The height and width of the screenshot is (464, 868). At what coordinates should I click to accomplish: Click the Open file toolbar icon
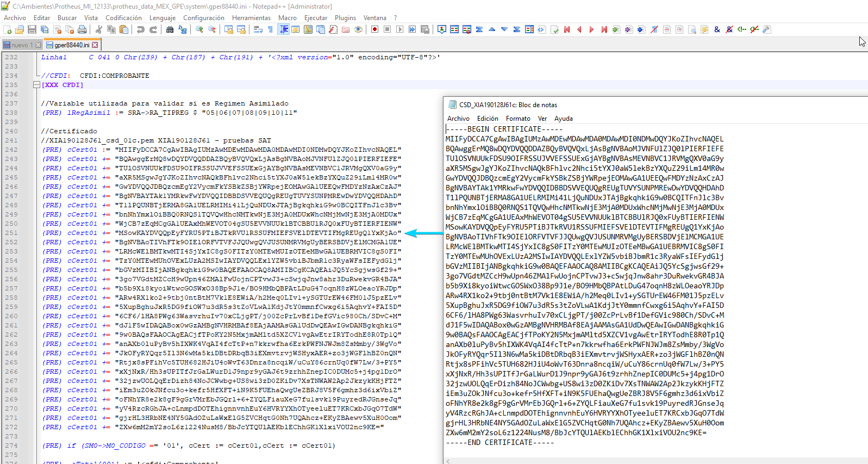coord(20,29)
